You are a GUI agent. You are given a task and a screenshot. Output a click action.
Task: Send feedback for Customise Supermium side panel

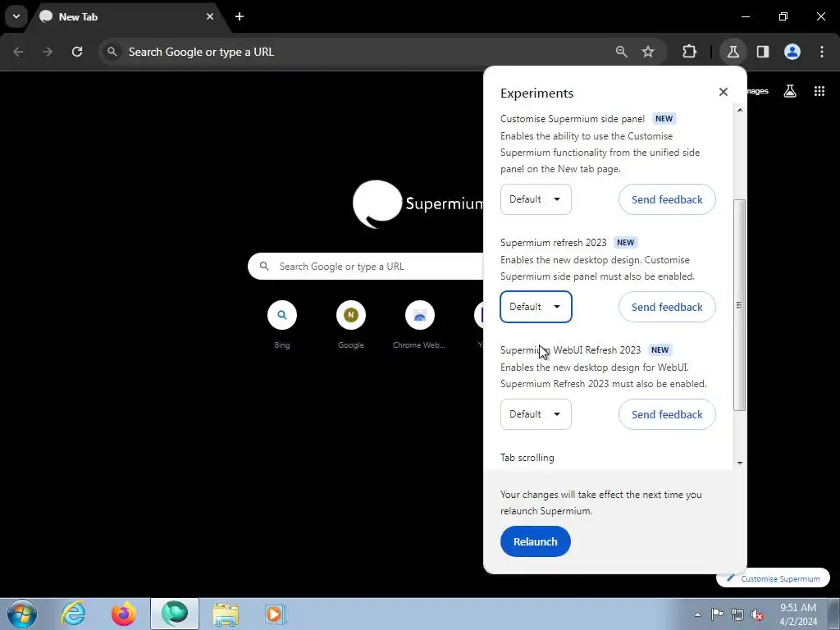[x=667, y=199]
